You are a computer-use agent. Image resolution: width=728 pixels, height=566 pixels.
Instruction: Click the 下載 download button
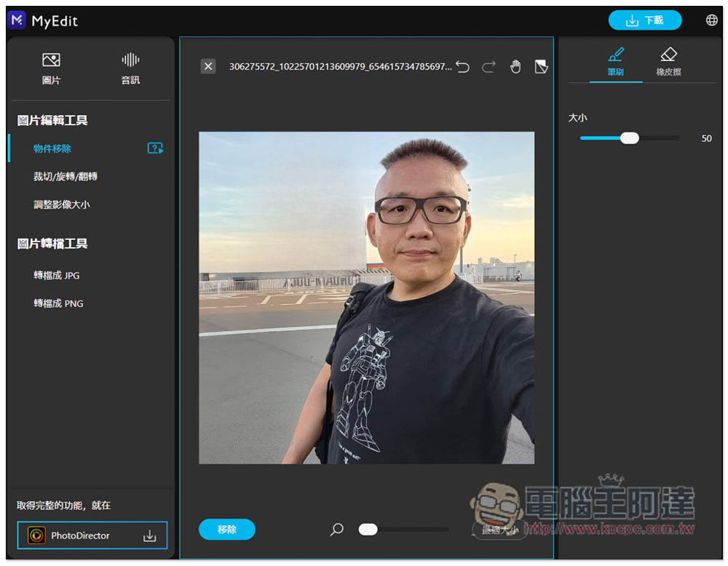pyautogui.click(x=645, y=20)
